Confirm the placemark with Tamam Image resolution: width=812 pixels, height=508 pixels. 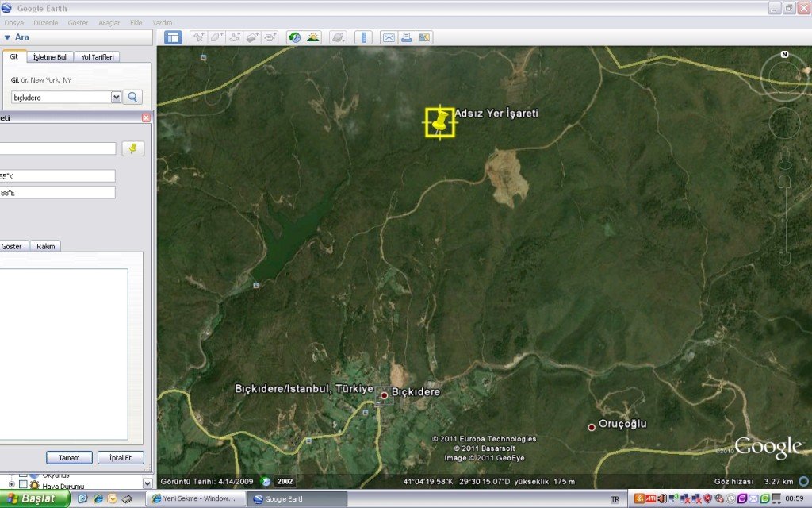coord(70,458)
